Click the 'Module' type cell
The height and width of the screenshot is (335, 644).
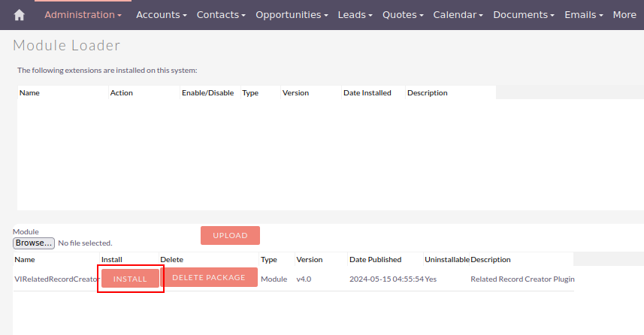tap(274, 279)
